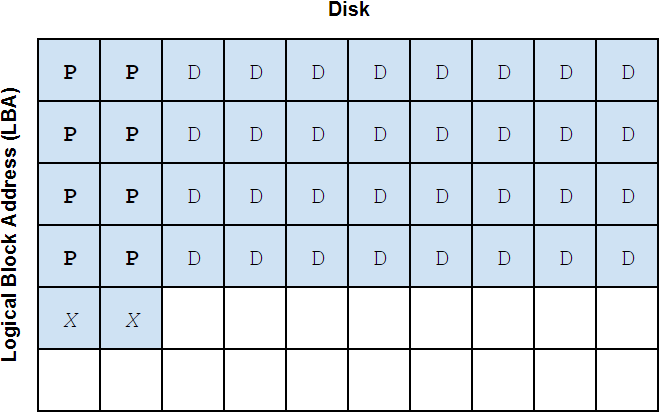
Task: Click the first D cell in the top row
Action: tap(193, 71)
